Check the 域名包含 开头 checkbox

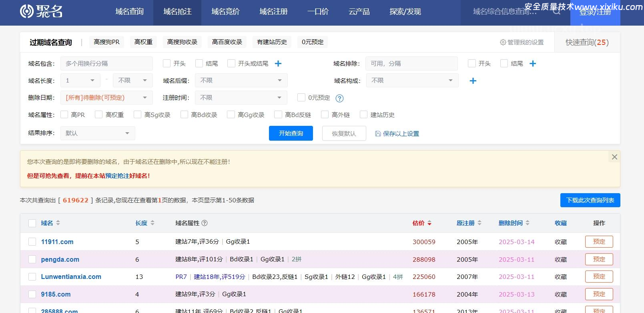(x=167, y=63)
